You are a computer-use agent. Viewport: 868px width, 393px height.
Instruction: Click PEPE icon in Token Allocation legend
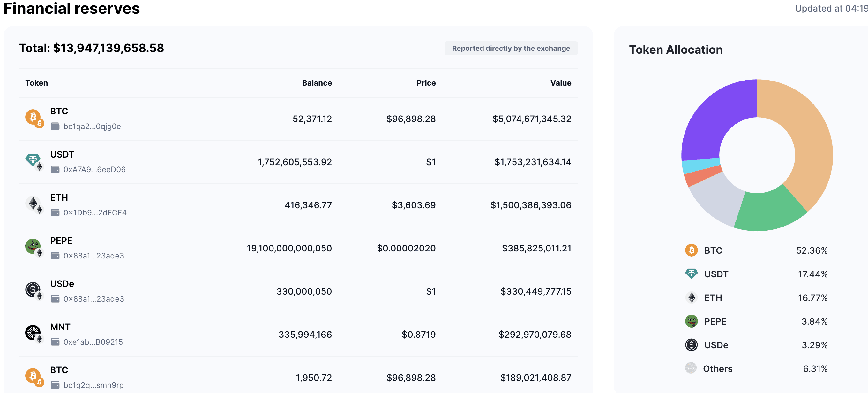(691, 321)
